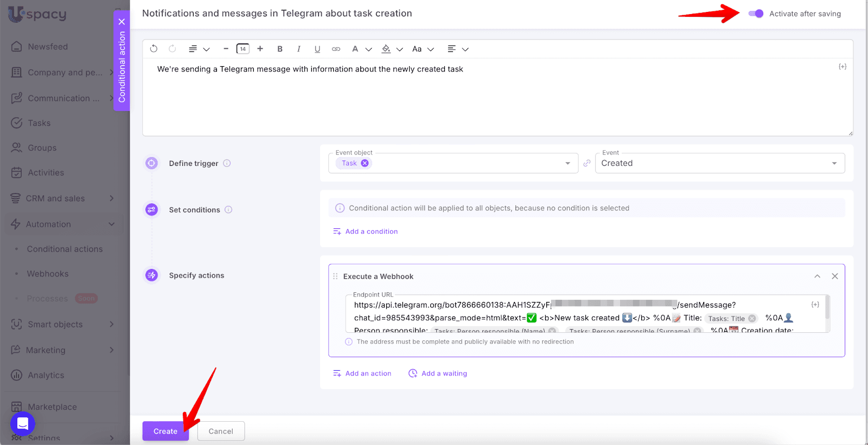Remove the Task tag from Event object
This screenshot has height=445, width=868.
(x=365, y=163)
